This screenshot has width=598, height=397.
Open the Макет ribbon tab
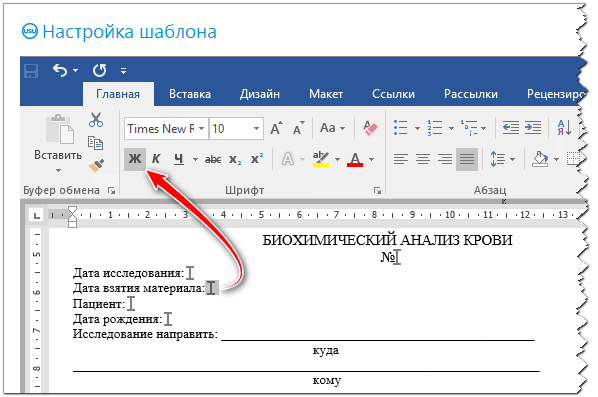326,94
